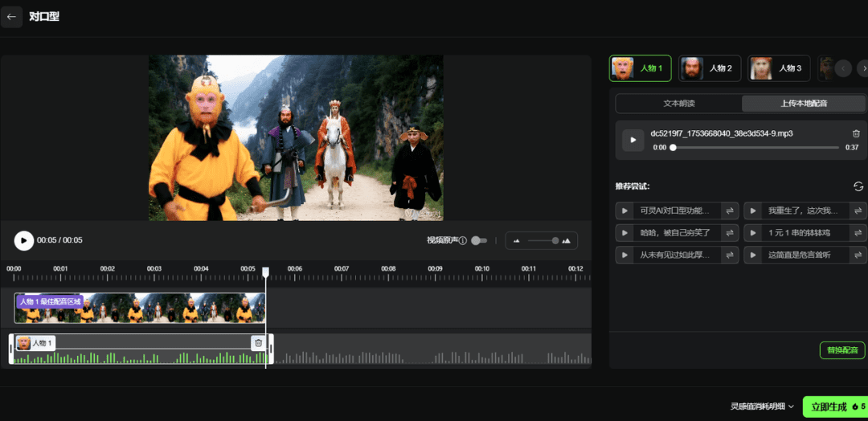Delete the uploaded mp3 file
Image resolution: width=868 pixels, height=421 pixels.
point(856,133)
